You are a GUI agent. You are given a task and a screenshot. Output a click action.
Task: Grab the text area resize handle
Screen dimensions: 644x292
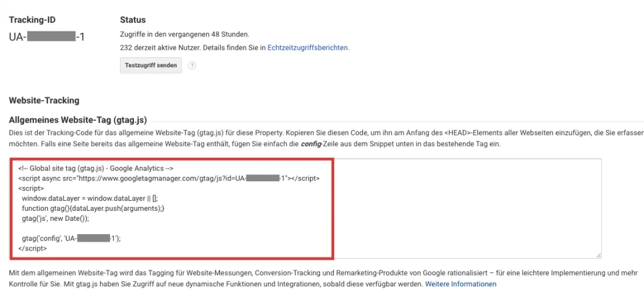(x=599, y=255)
